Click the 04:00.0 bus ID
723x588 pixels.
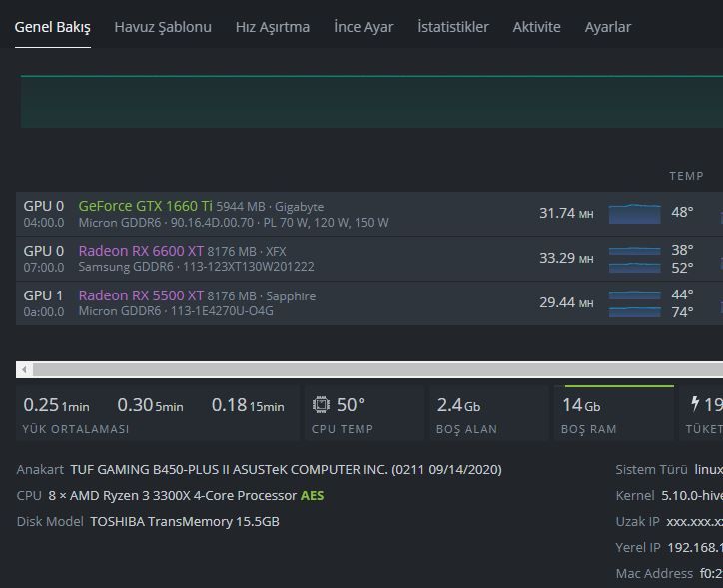(x=44, y=223)
